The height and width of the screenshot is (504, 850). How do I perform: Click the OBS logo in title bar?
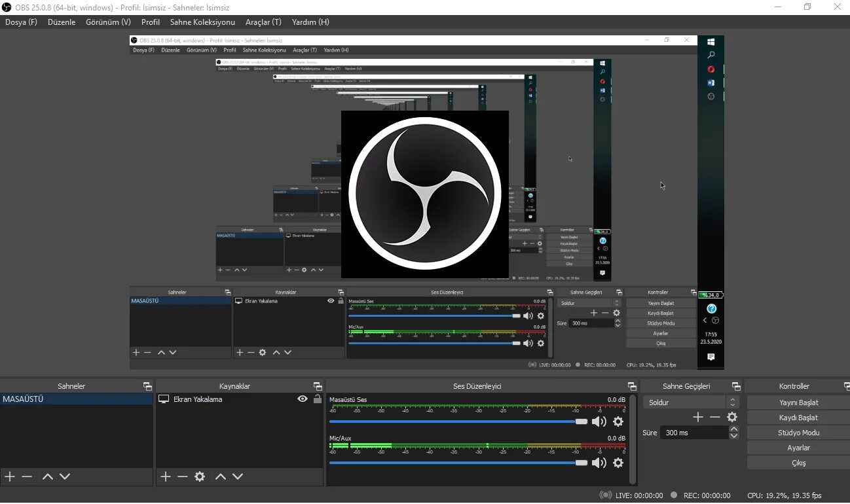coord(7,7)
